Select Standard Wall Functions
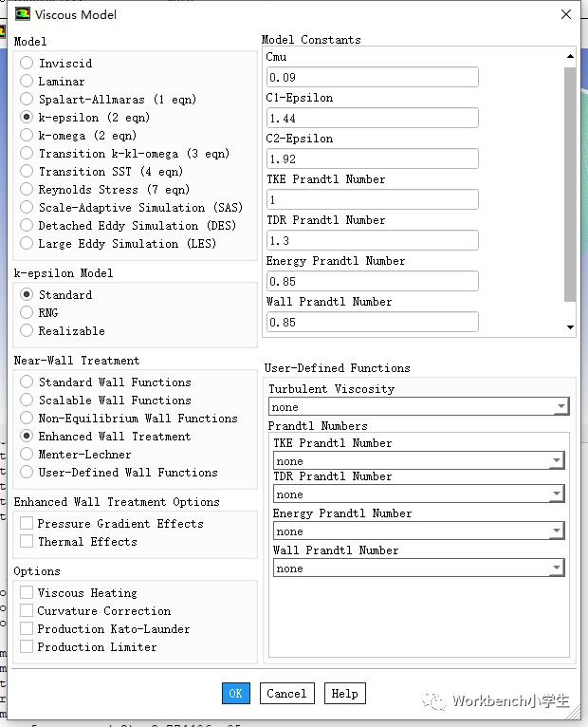This screenshot has height=727, width=588. point(27,382)
